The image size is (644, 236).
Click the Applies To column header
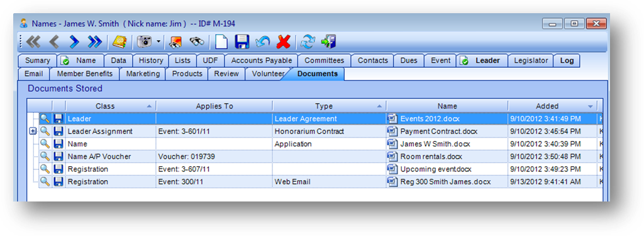tap(214, 105)
